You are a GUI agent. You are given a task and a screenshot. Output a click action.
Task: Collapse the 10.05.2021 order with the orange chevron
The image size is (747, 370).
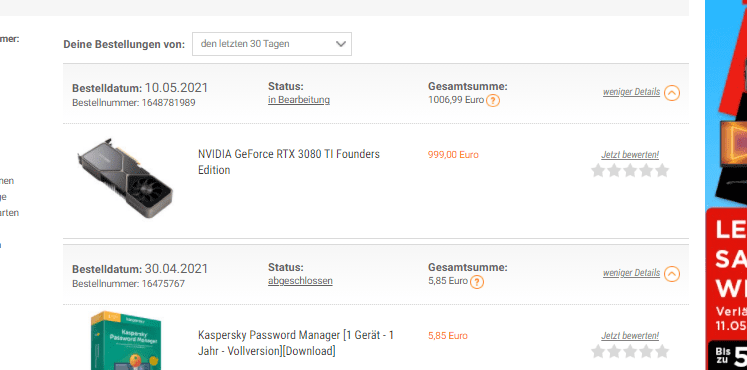(672, 93)
